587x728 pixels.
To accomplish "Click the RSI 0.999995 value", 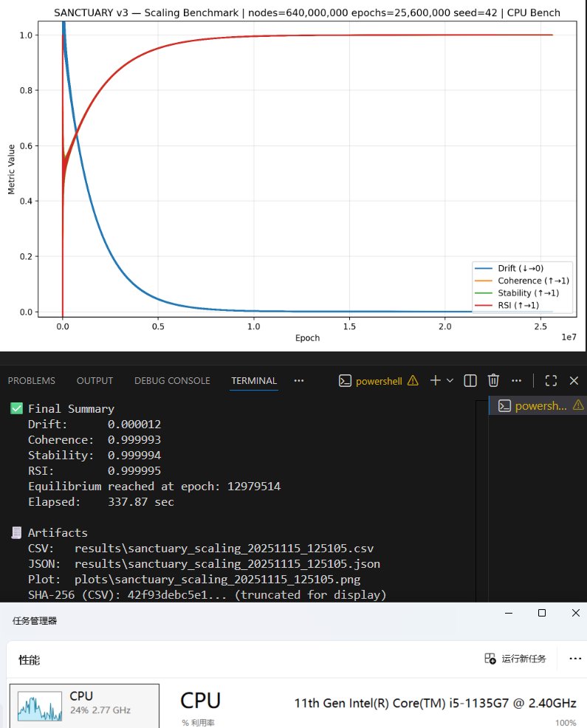I will point(134,471).
